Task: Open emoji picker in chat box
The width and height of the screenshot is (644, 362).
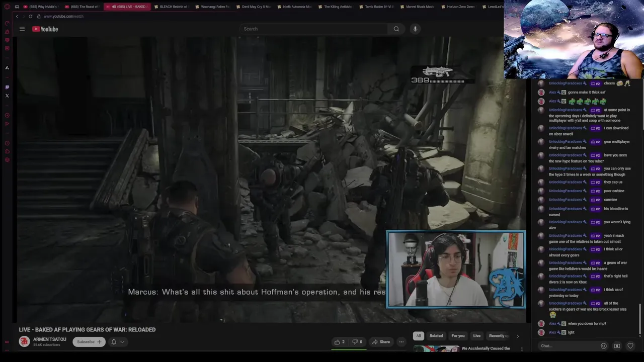Action: [604, 346]
